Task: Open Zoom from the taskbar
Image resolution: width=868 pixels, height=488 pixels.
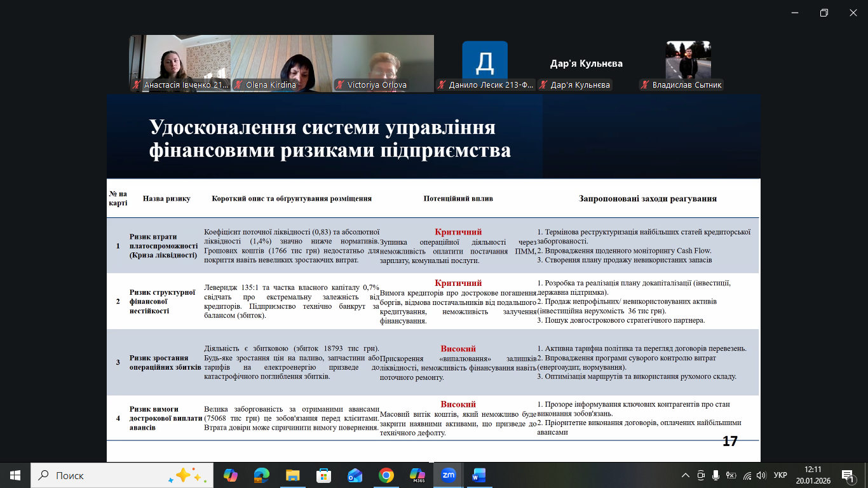Action: point(449,475)
